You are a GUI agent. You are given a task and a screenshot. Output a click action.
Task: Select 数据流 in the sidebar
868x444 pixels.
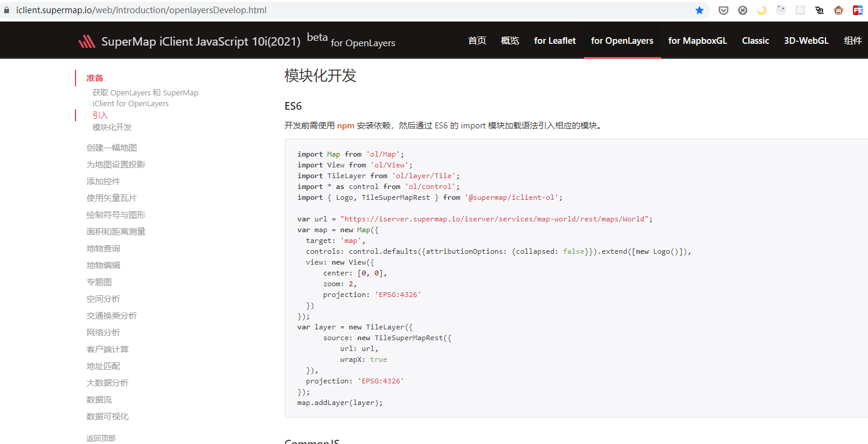point(99,400)
